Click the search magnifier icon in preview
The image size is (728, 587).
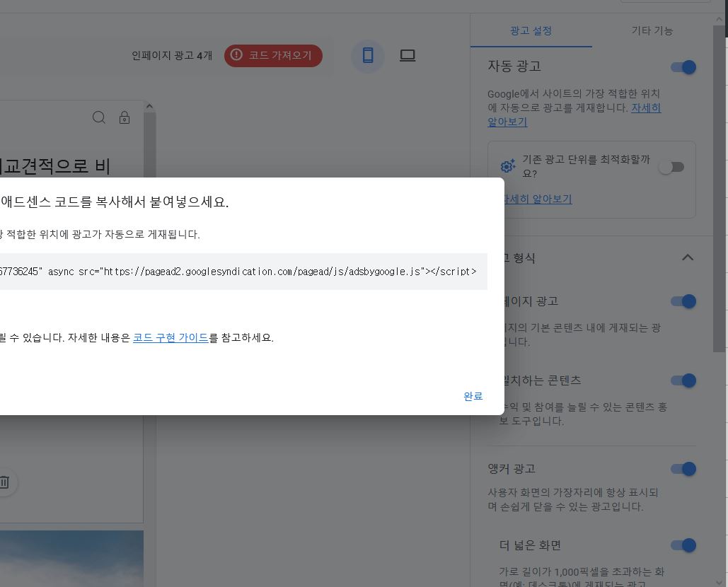point(99,117)
